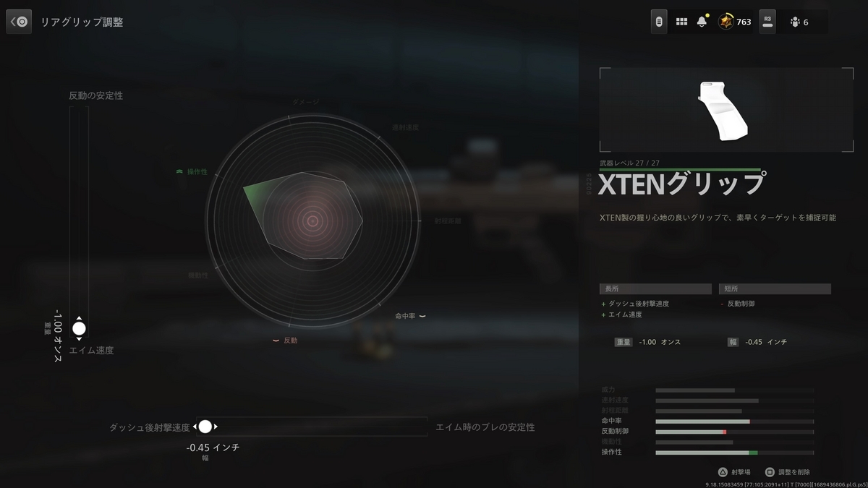The width and height of the screenshot is (868, 488).
Task: Click the -1.00 オンス value in right panel
Action: tap(660, 342)
